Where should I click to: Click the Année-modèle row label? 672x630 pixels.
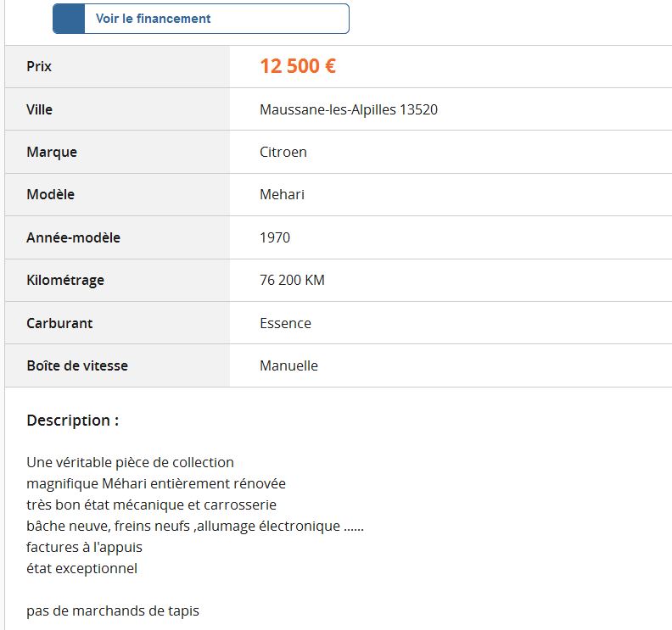[73, 237]
